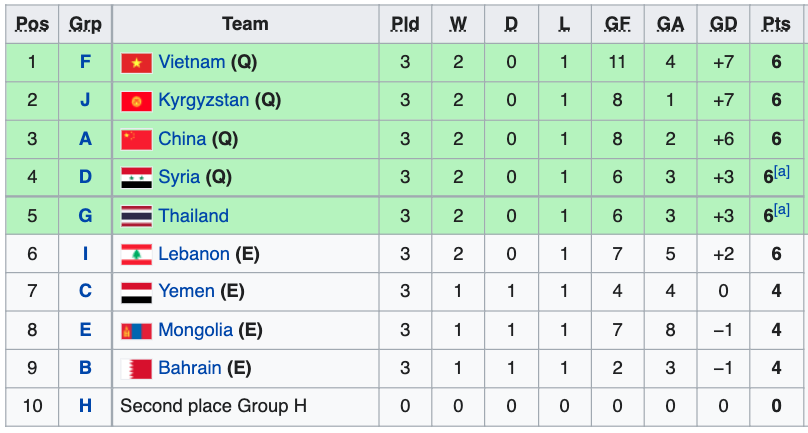Click the Pld column header
808x433 pixels.
pos(405,24)
